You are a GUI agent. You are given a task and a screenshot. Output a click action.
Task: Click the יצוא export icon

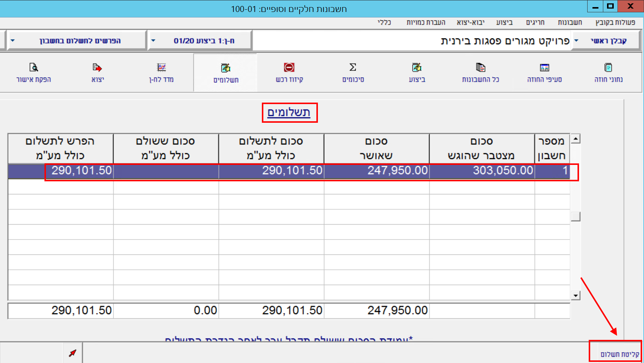point(97,68)
